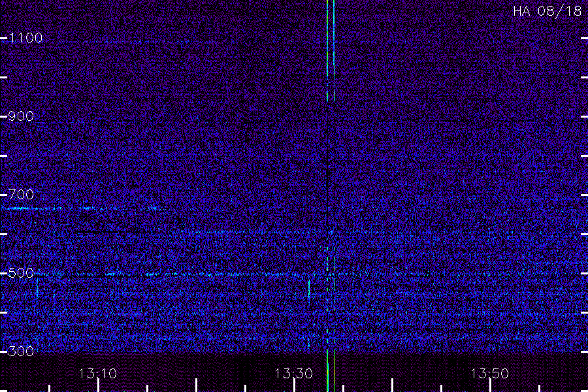Click the time tick mark below 13:30
The width and height of the screenshot is (588, 392).
tap(295, 385)
